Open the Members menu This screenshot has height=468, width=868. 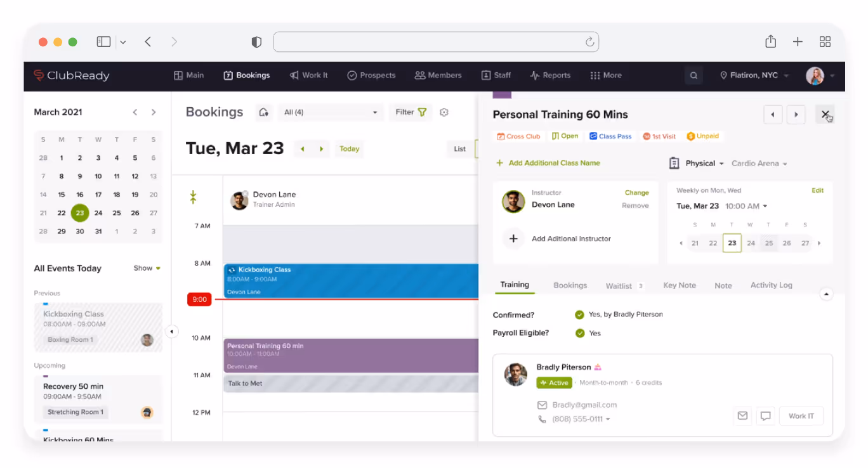tap(438, 75)
